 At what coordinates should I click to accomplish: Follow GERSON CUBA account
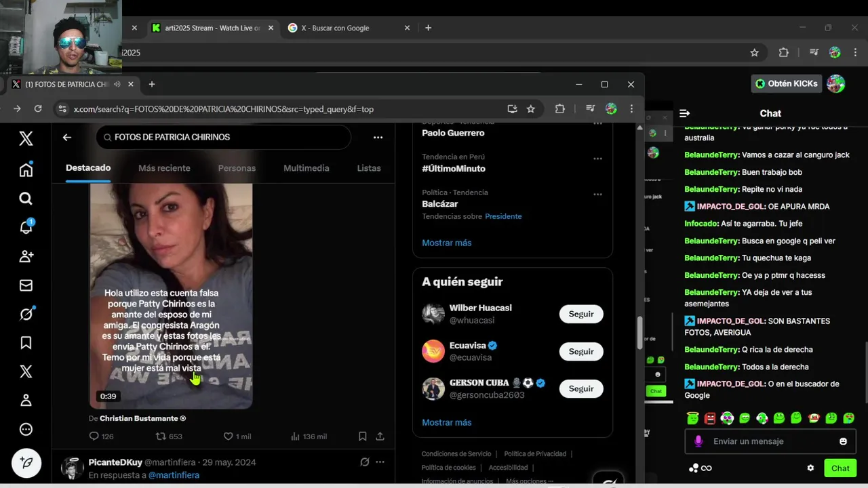click(581, 388)
